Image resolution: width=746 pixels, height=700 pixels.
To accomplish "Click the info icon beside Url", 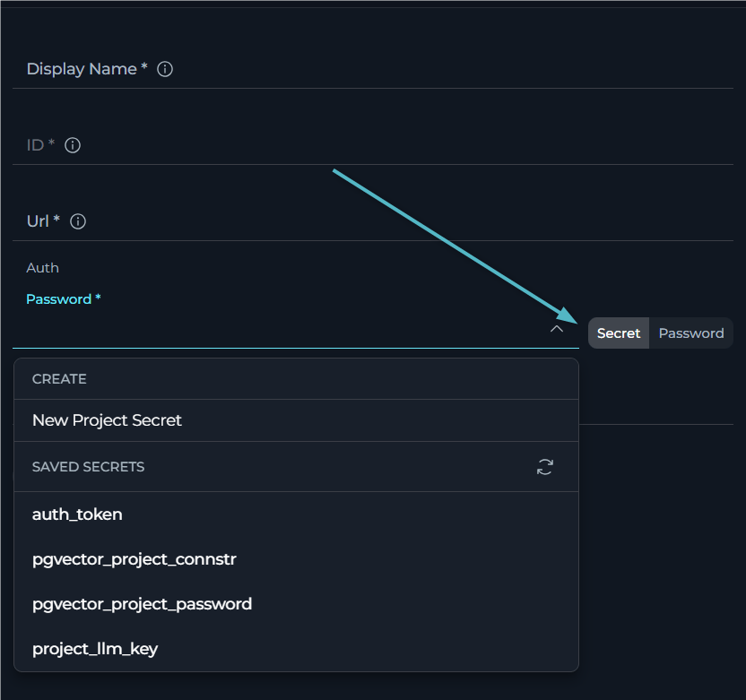I will point(78,221).
